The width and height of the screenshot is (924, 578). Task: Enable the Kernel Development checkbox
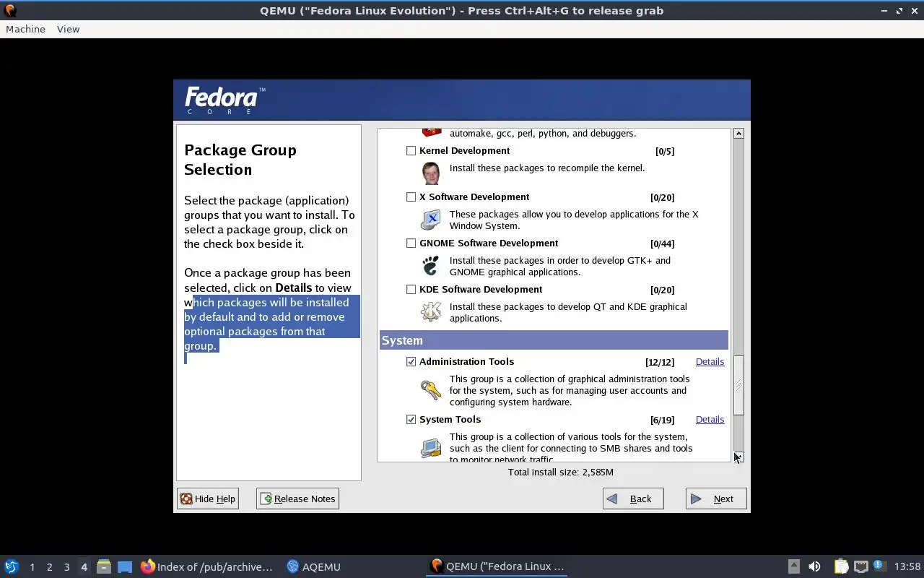411,151
